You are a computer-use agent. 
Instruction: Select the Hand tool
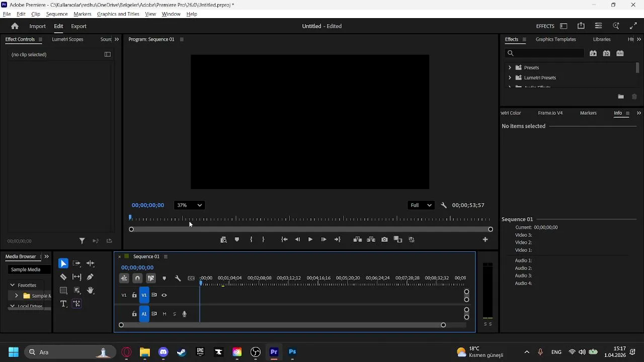90,291
